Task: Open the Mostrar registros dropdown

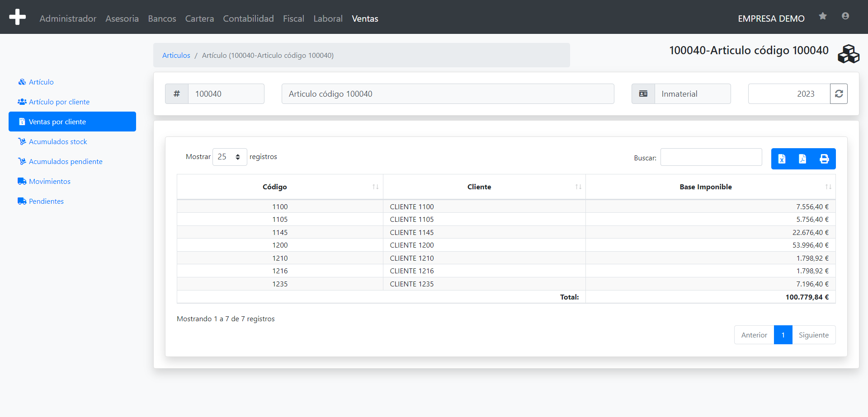Action: coord(230,157)
